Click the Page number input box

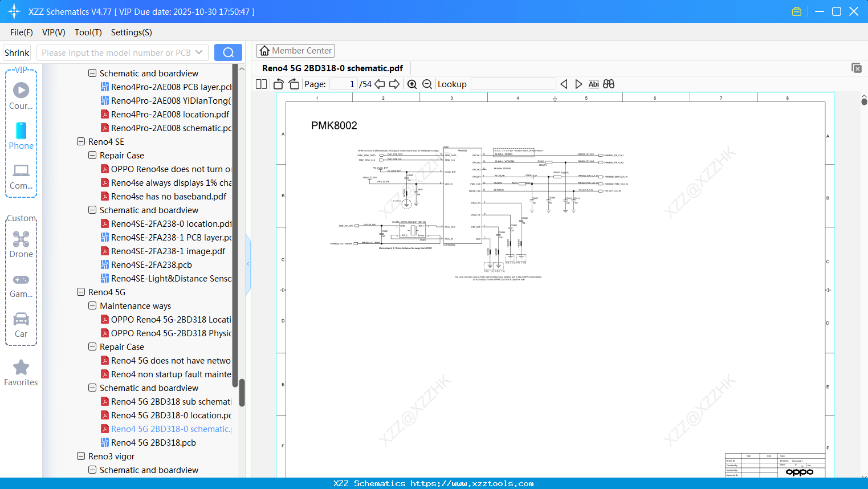[x=344, y=84]
